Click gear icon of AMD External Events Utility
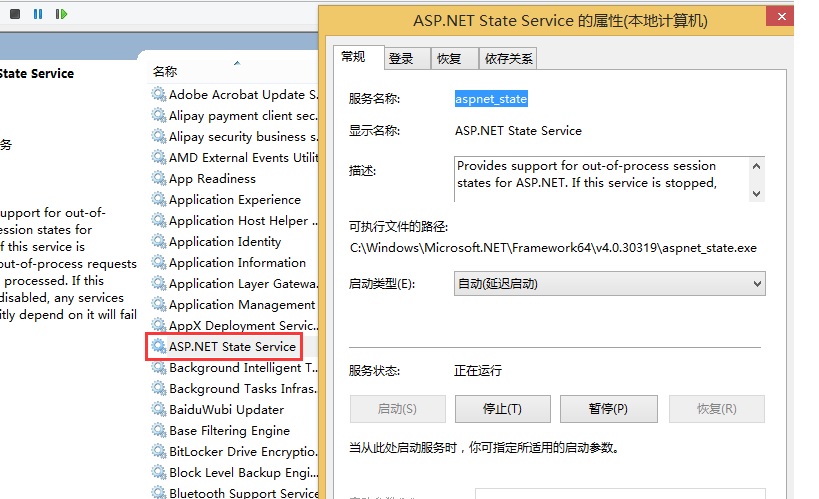 click(x=159, y=157)
